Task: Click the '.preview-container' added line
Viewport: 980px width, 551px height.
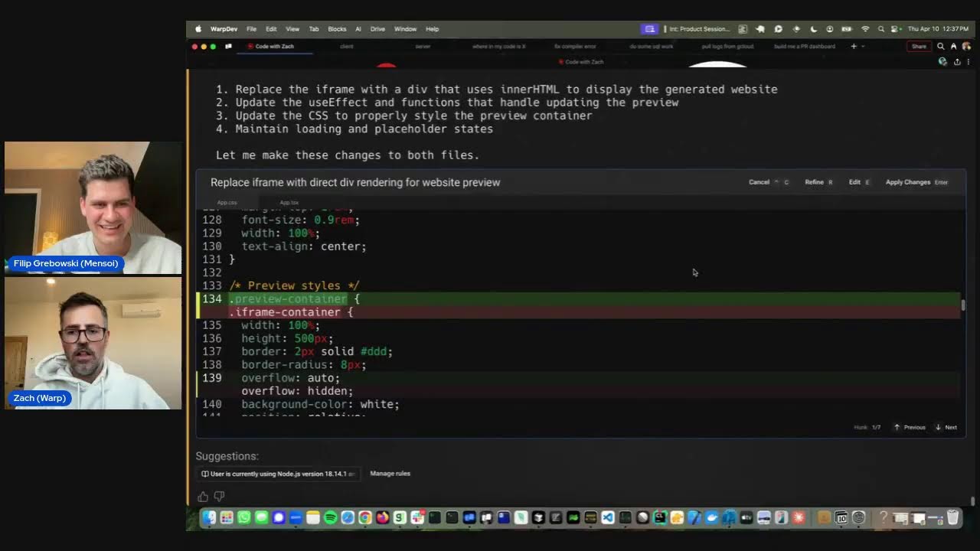Action: 579,299
